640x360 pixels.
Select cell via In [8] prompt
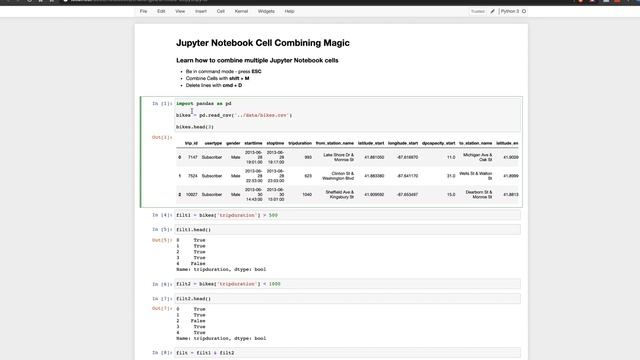[x=162, y=353]
